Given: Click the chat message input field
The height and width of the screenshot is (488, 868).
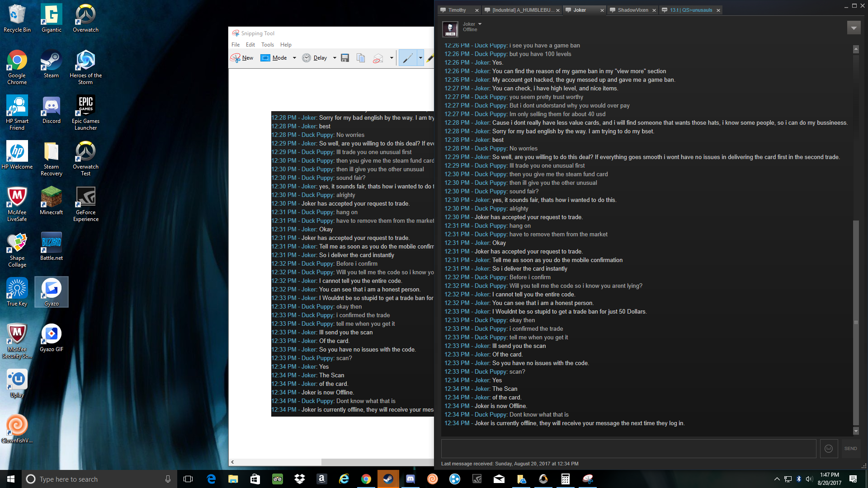Looking at the screenshot, I should coord(628,448).
